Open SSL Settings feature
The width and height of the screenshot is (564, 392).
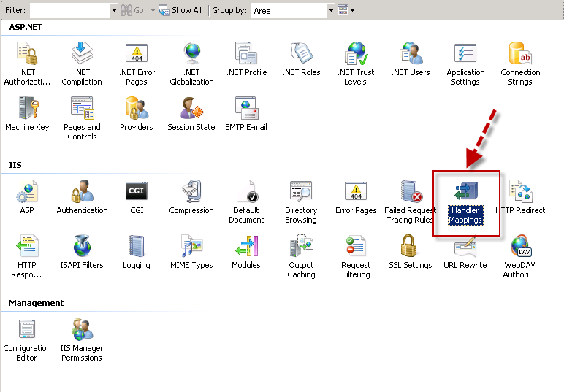[x=411, y=252]
